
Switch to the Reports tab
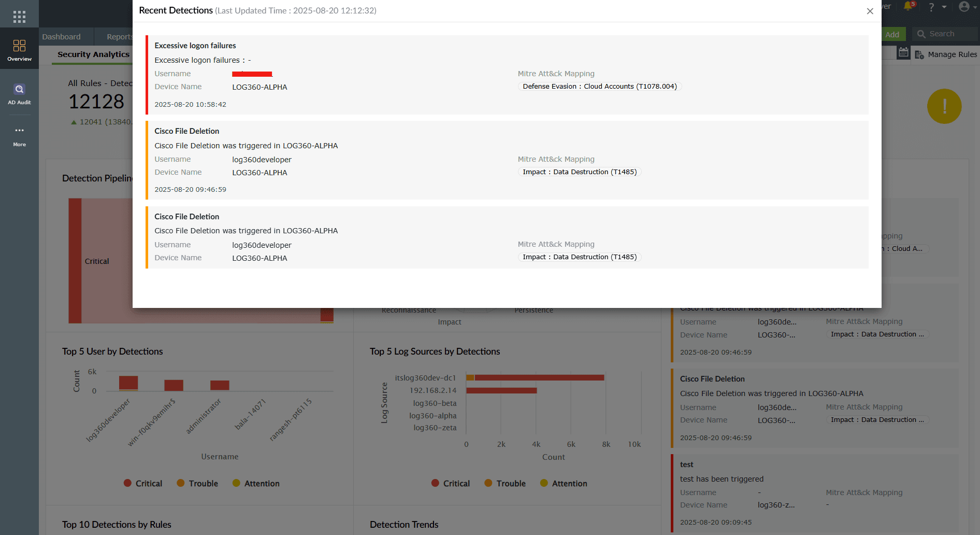(x=120, y=36)
